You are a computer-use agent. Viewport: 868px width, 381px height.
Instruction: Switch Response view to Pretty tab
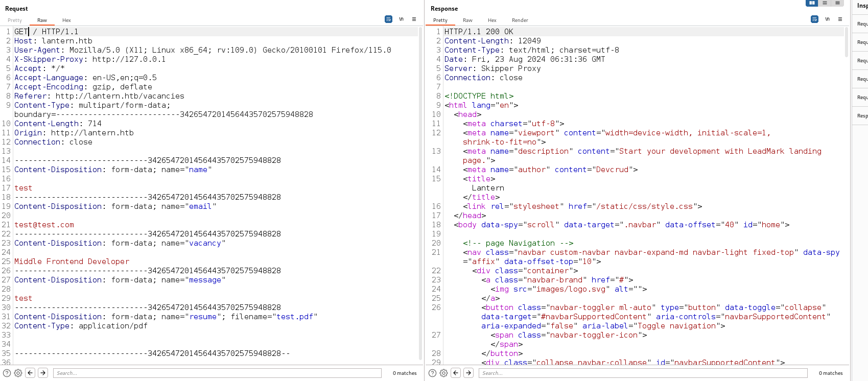pos(440,20)
